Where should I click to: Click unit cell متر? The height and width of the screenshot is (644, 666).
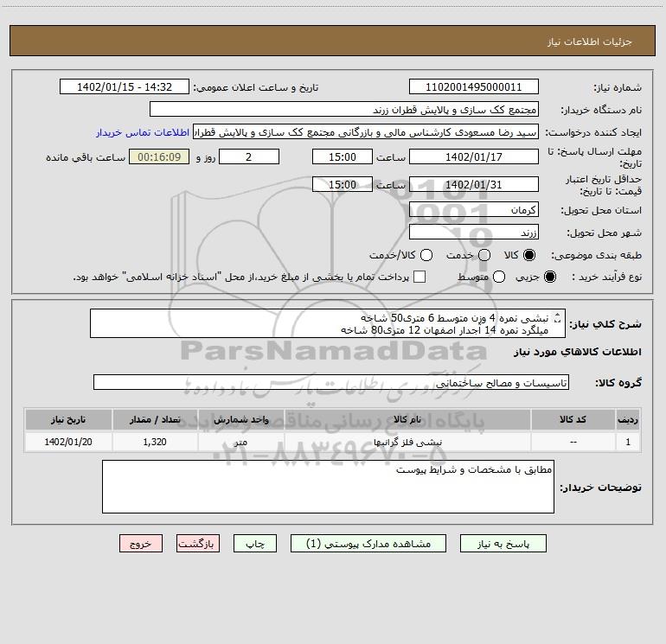[x=240, y=442]
